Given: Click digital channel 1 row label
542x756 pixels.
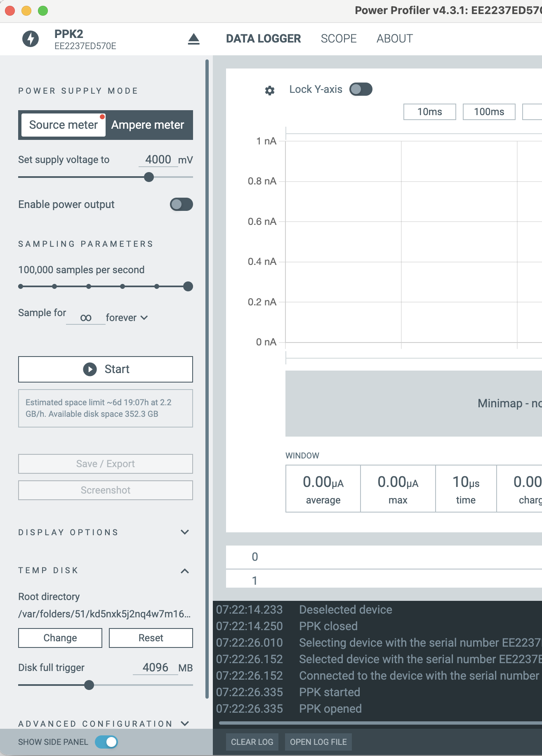Looking at the screenshot, I should click(255, 581).
